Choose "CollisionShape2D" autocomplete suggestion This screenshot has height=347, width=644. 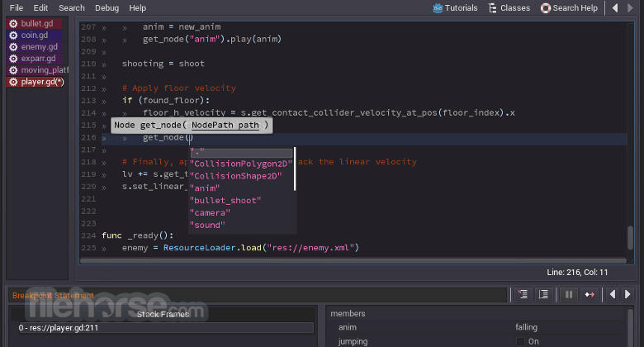(x=236, y=176)
